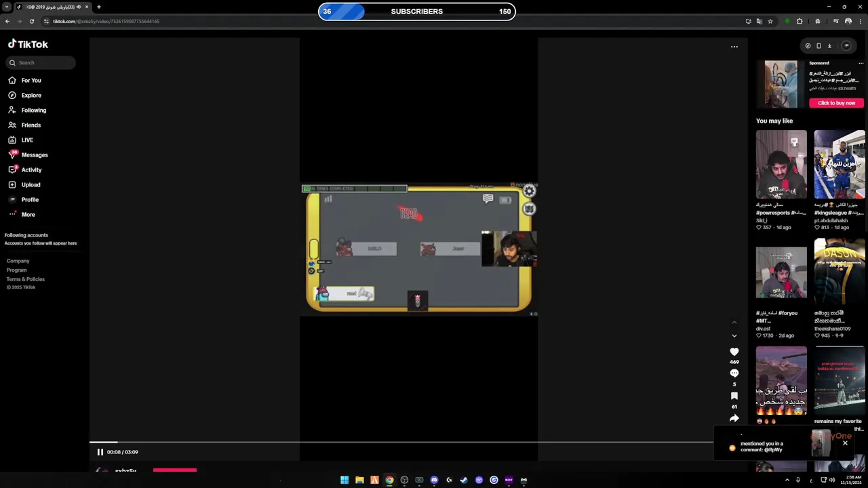
Task: Bookmark the video to favorites
Action: pyautogui.click(x=734, y=396)
